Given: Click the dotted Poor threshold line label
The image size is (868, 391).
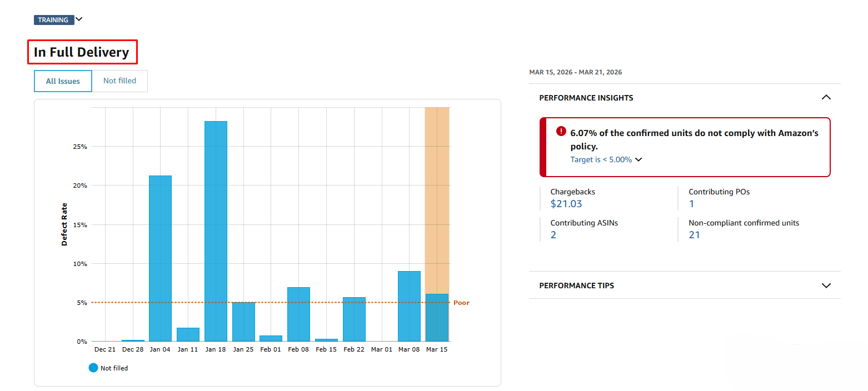Looking at the screenshot, I should pos(461,302).
